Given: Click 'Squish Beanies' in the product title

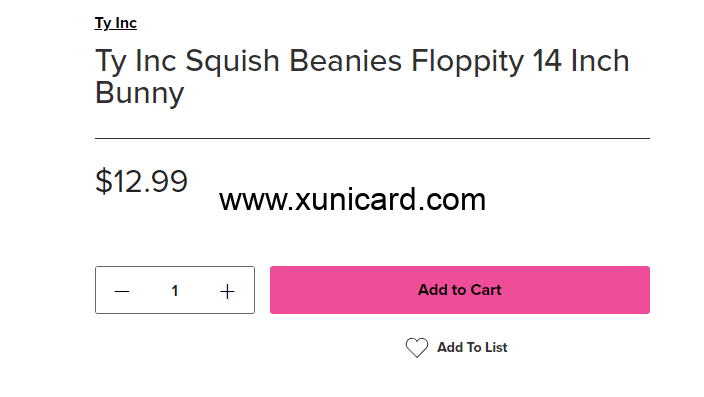Looking at the screenshot, I should click(293, 62).
